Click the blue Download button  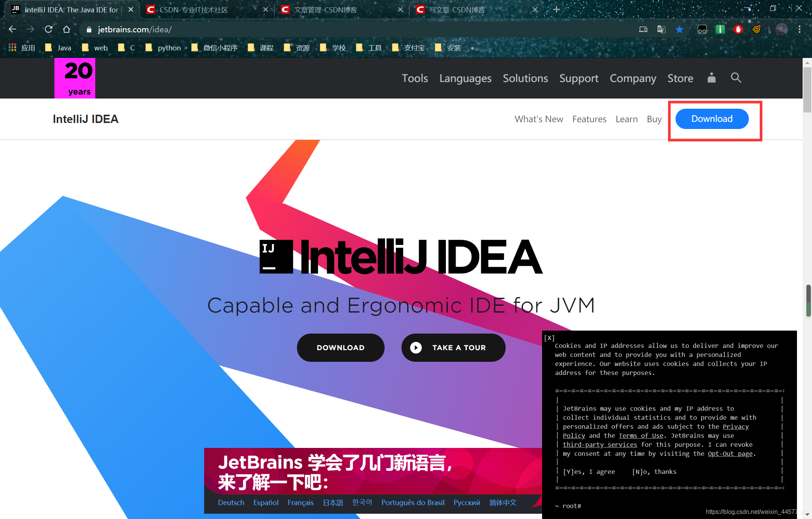(712, 119)
